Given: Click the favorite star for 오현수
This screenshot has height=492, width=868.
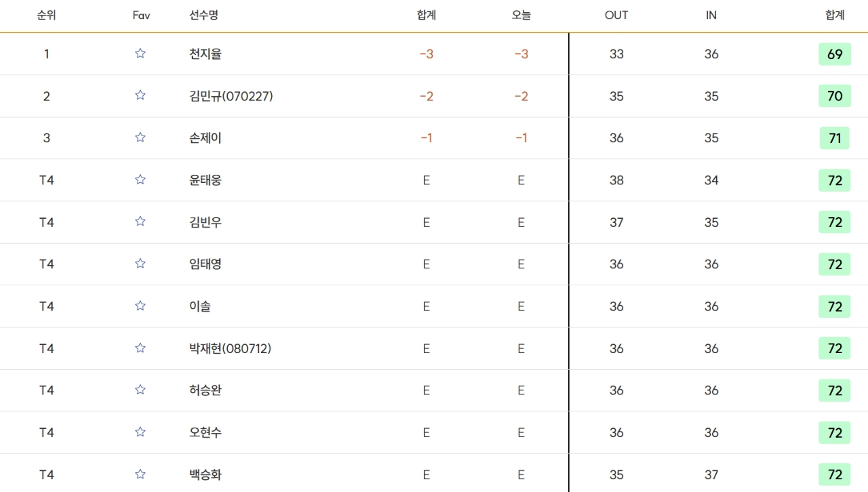Looking at the screenshot, I should pyautogui.click(x=140, y=432).
